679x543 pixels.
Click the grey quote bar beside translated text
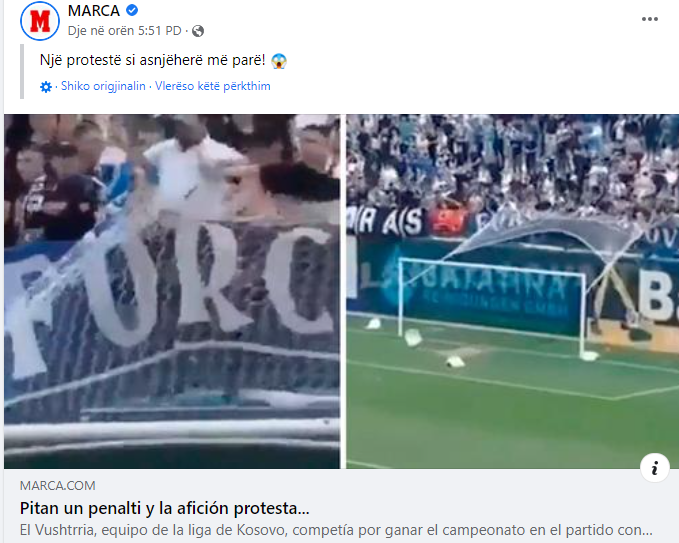pos(22,71)
